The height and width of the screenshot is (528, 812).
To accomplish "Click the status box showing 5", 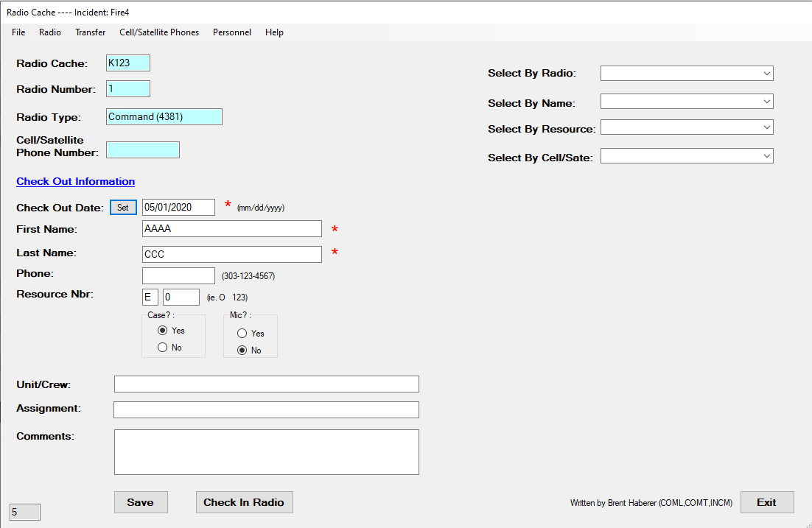I will click(25, 512).
